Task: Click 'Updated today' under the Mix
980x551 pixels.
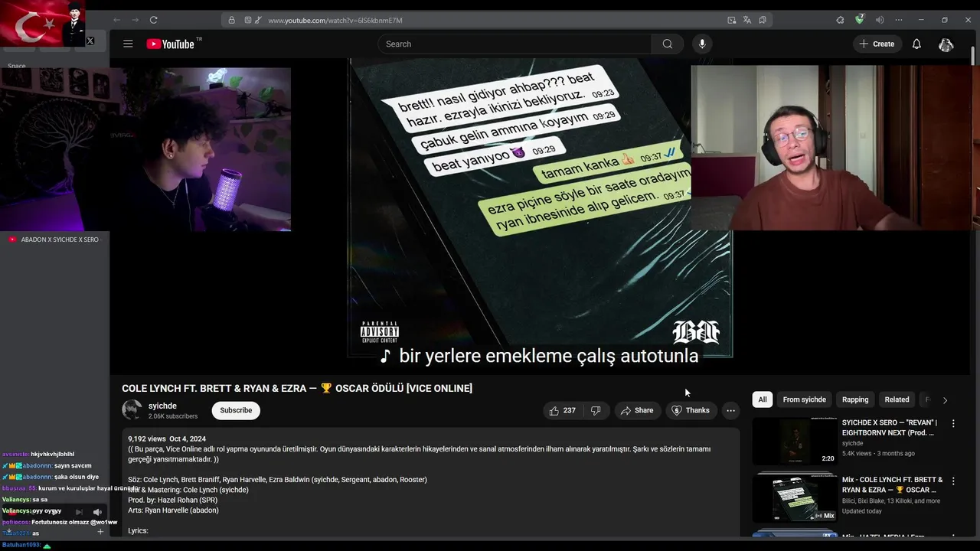Action: pyautogui.click(x=862, y=511)
